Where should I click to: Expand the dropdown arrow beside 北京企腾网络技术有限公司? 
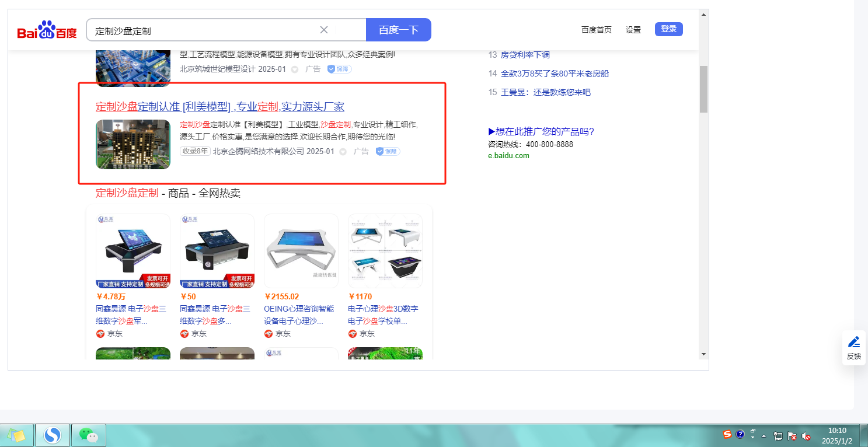coord(343,152)
